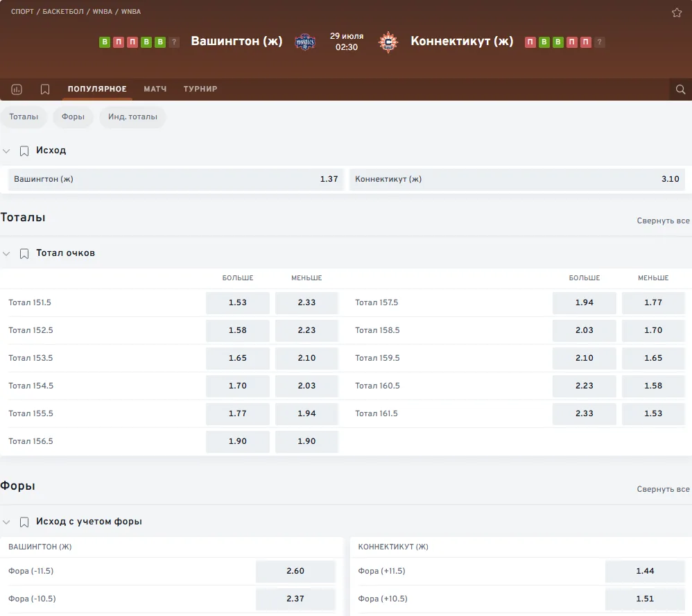Image resolution: width=692 pixels, height=616 pixels.
Task: Click Свернуть все beside Тоталы heading
Action: coord(663,221)
